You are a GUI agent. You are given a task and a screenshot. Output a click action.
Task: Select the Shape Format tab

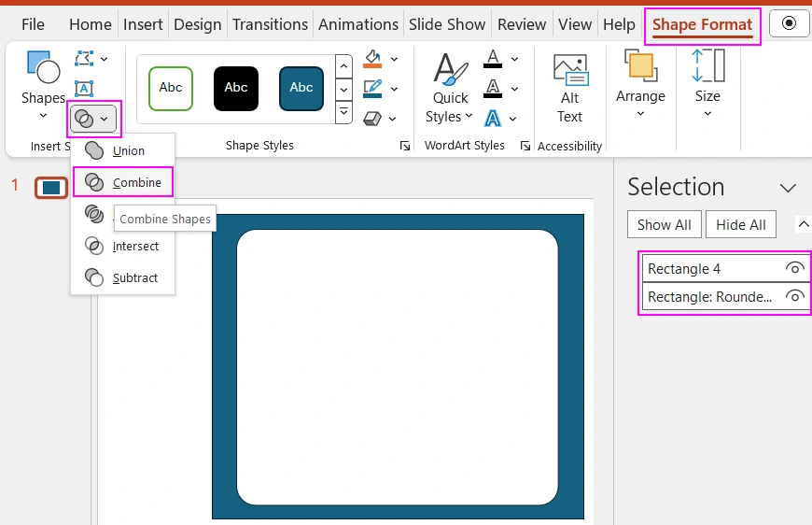702,24
